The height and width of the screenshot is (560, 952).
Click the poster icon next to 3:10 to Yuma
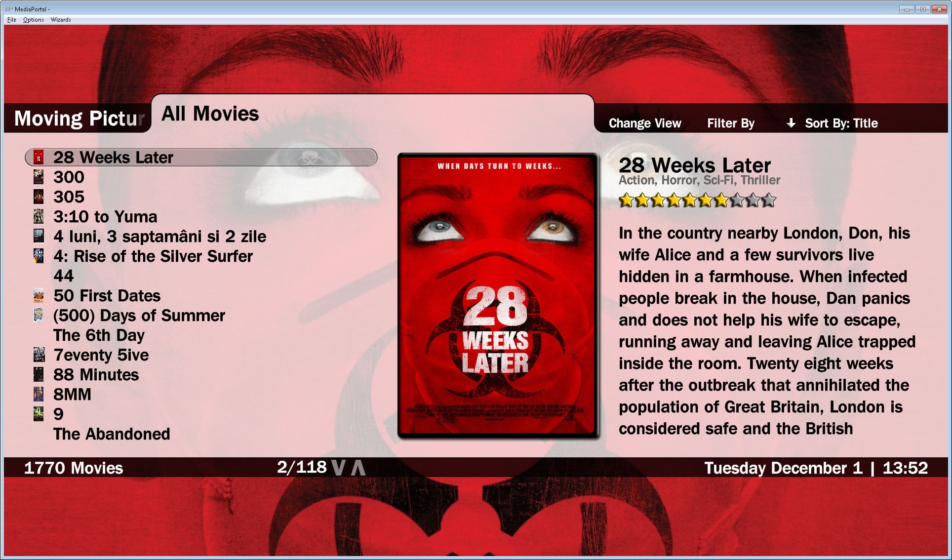[38, 216]
